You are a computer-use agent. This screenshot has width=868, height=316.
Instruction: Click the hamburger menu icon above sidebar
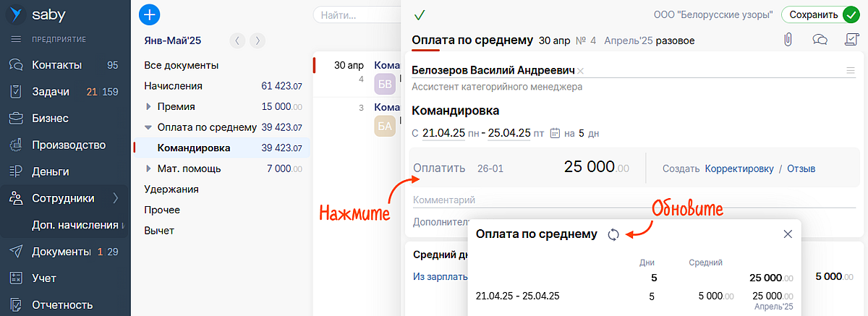coord(15,39)
